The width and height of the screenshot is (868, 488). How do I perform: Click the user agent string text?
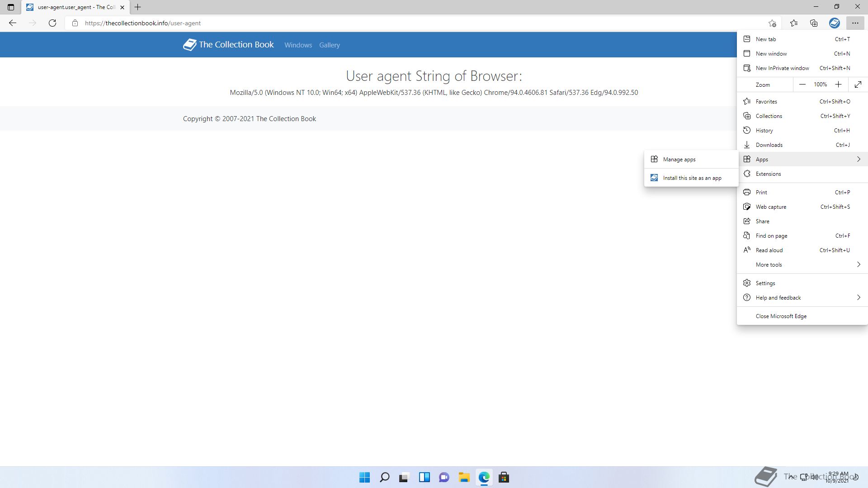(434, 93)
